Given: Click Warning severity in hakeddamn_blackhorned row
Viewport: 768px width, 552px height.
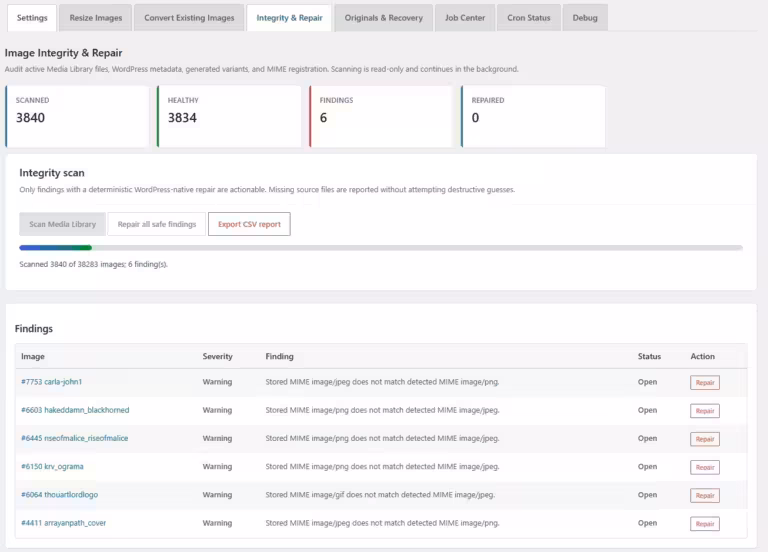Looking at the screenshot, I should [217, 410].
